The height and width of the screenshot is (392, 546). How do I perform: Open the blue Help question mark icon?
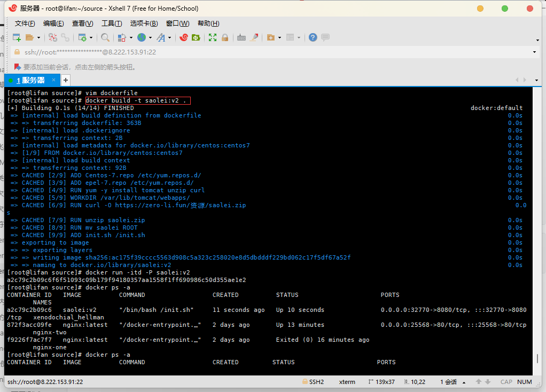coord(313,37)
